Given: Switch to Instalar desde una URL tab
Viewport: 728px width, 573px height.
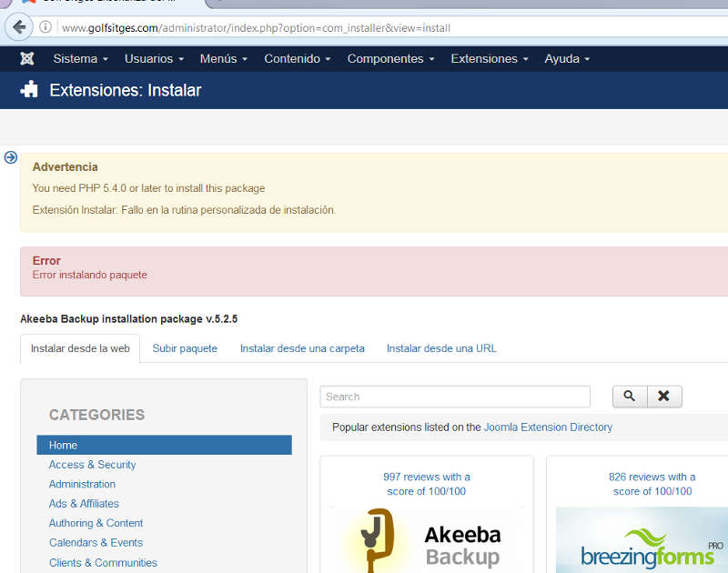Looking at the screenshot, I should (441, 348).
